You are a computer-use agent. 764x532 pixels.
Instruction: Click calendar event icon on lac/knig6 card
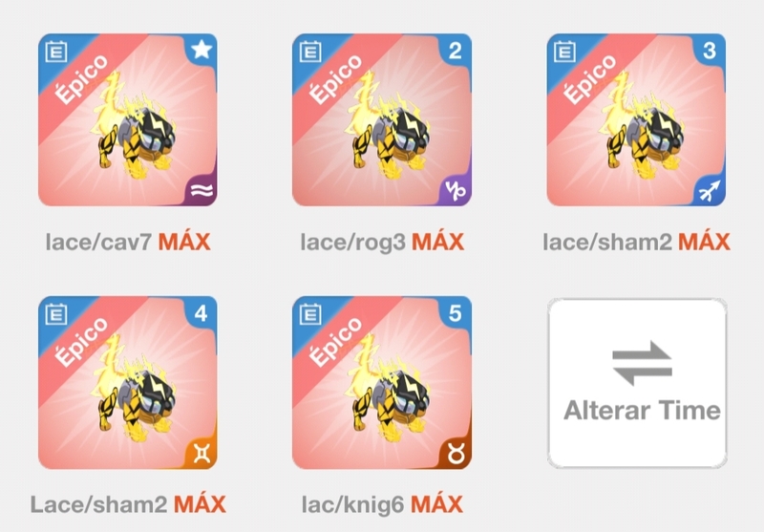311,313
